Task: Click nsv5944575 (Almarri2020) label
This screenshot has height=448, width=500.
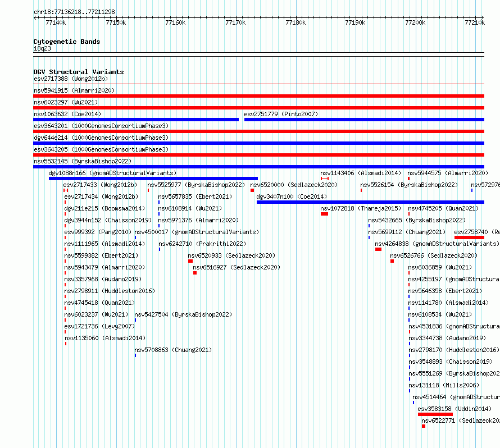Action: (x=448, y=173)
